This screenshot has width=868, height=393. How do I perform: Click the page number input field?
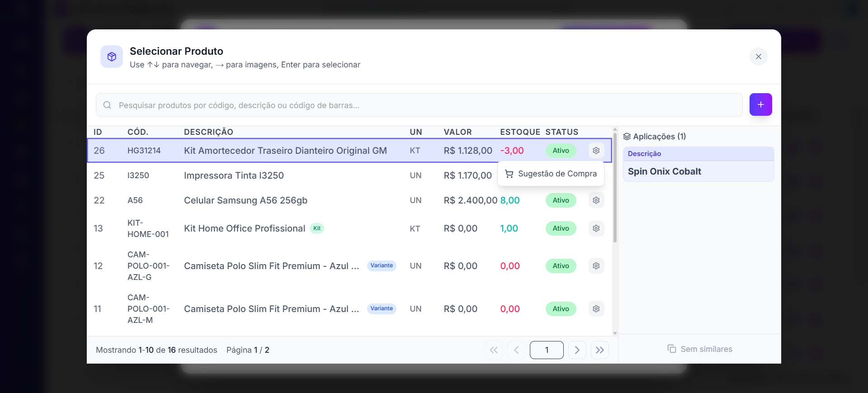point(546,350)
